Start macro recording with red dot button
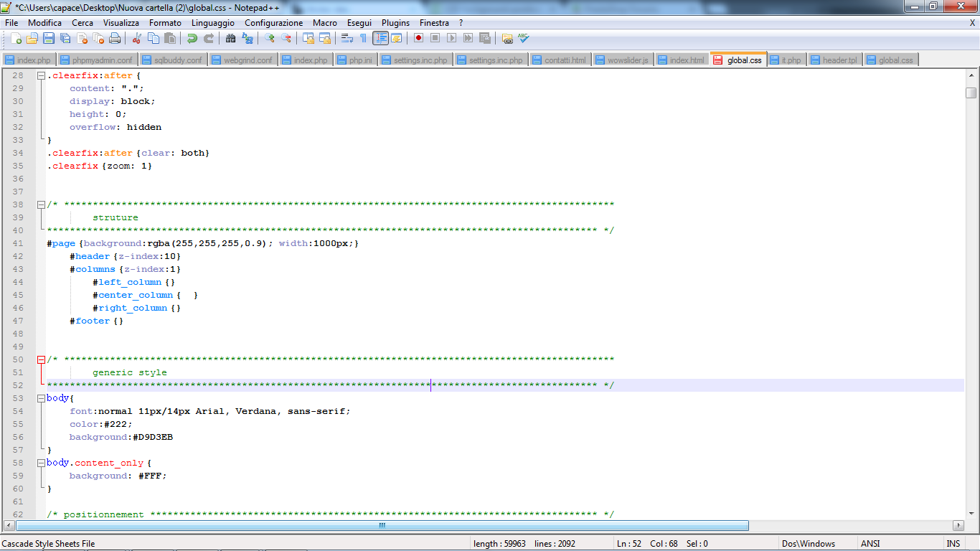The width and height of the screenshot is (980, 551). [418, 39]
